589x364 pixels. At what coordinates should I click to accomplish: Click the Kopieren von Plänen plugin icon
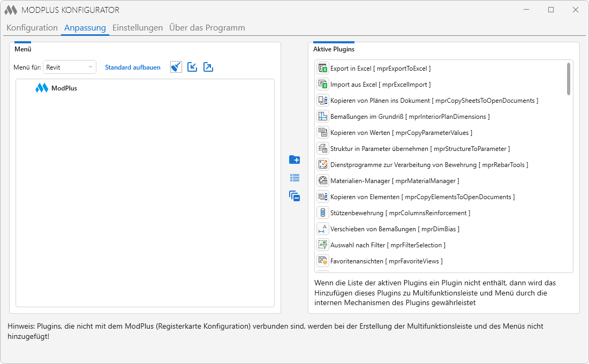click(323, 101)
